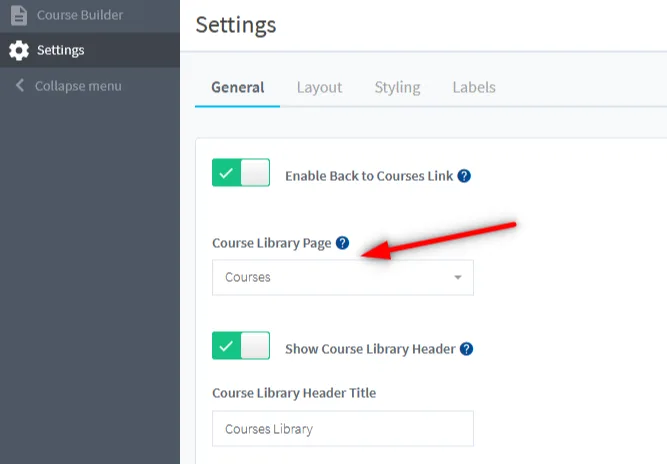Select Settings in the sidebar menu
This screenshot has width=667, height=464.
(61, 50)
